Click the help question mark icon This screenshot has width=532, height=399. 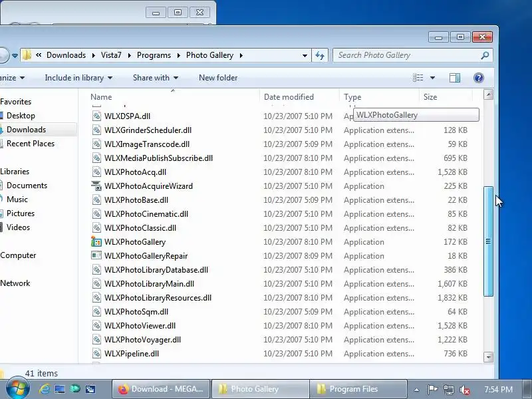click(478, 78)
